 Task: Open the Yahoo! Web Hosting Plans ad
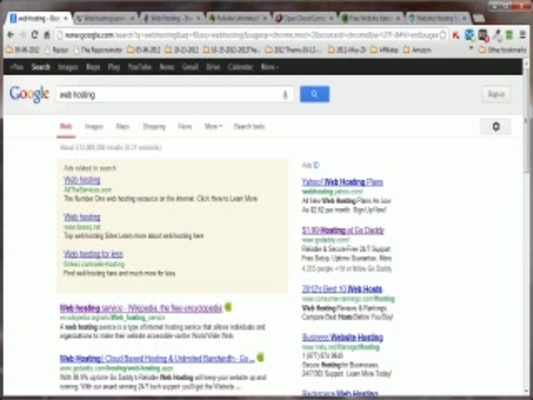[x=342, y=182]
